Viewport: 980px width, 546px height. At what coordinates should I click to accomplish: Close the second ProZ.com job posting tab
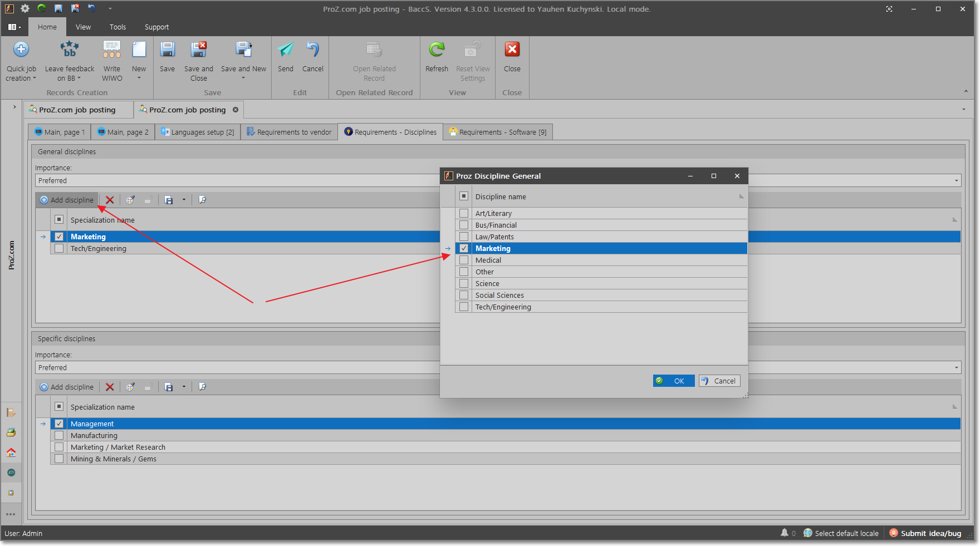236,110
